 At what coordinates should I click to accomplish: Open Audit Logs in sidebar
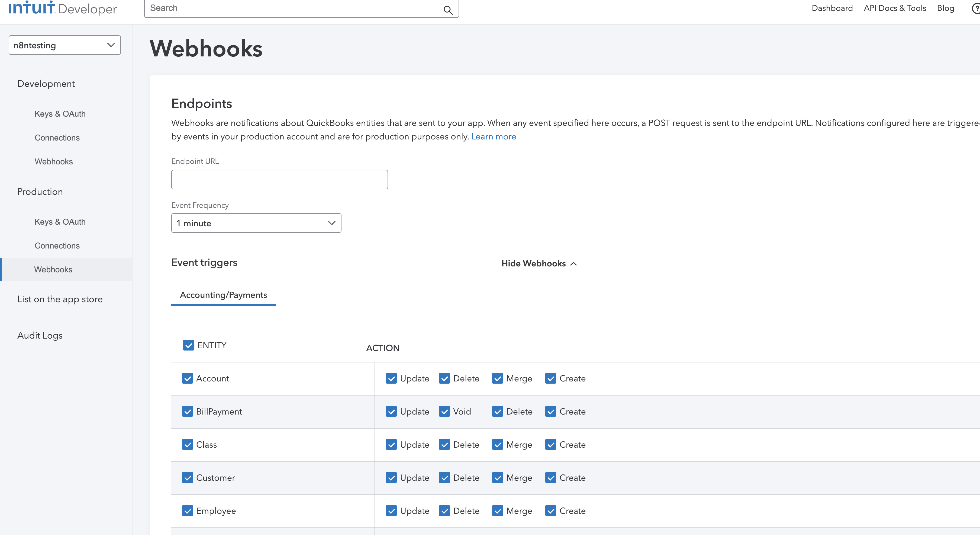pyautogui.click(x=40, y=336)
